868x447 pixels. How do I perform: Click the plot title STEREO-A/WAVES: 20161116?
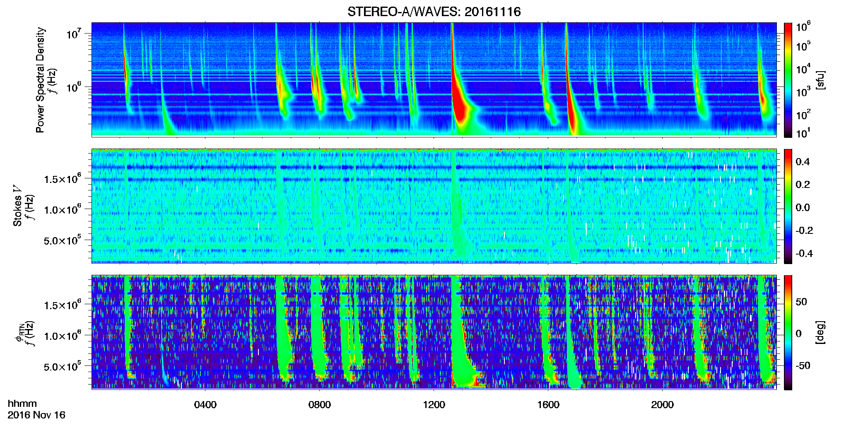pyautogui.click(x=434, y=12)
